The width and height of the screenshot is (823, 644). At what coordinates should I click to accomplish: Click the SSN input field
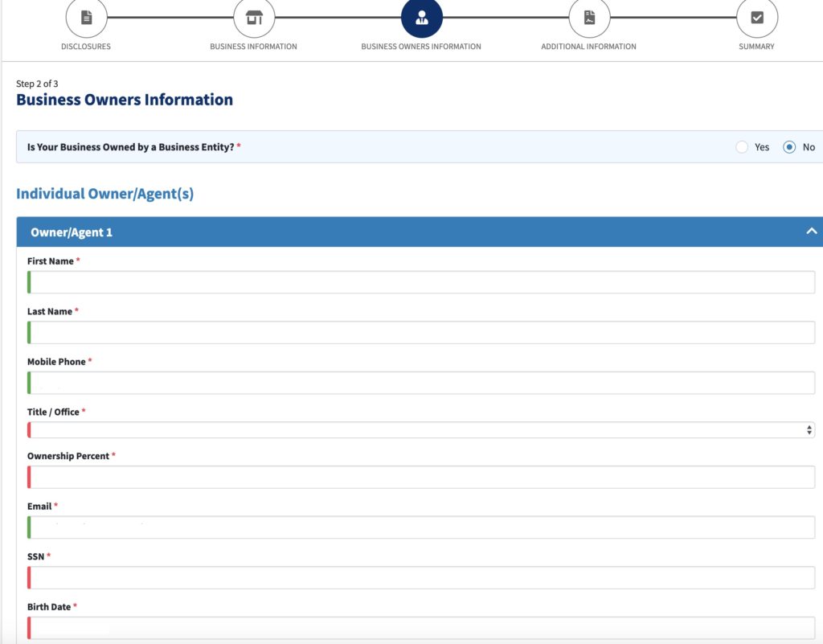point(422,577)
